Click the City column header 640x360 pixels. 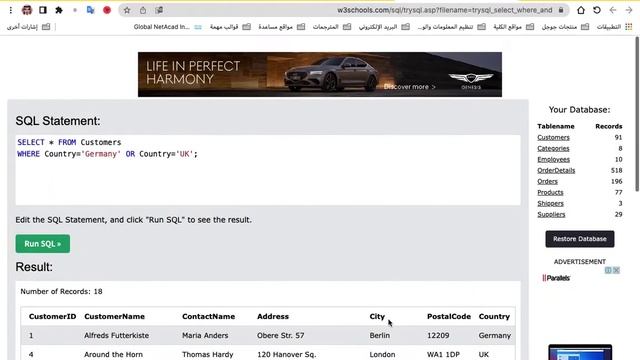click(377, 316)
